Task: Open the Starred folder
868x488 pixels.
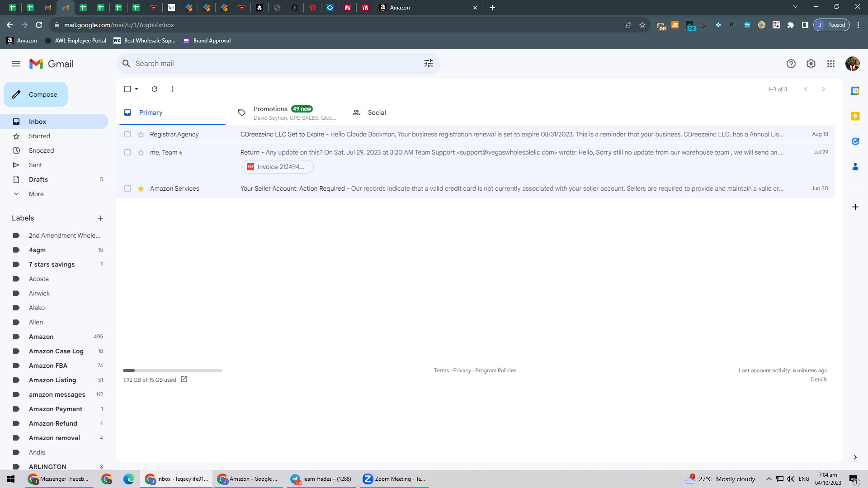Action: click(54, 136)
